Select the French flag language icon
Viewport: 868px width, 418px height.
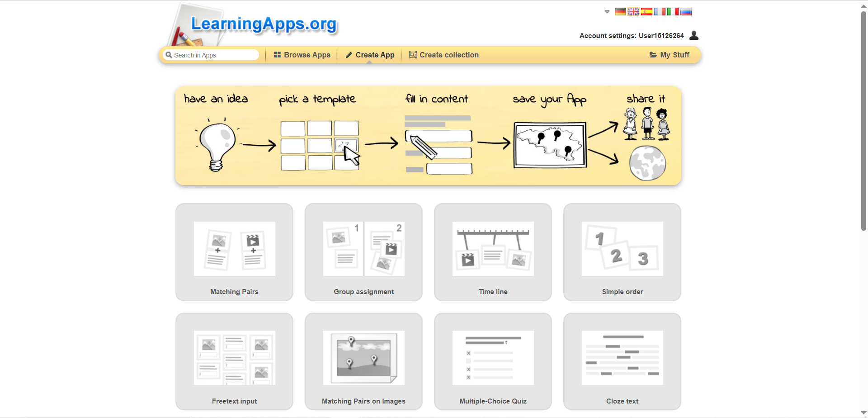pos(660,12)
